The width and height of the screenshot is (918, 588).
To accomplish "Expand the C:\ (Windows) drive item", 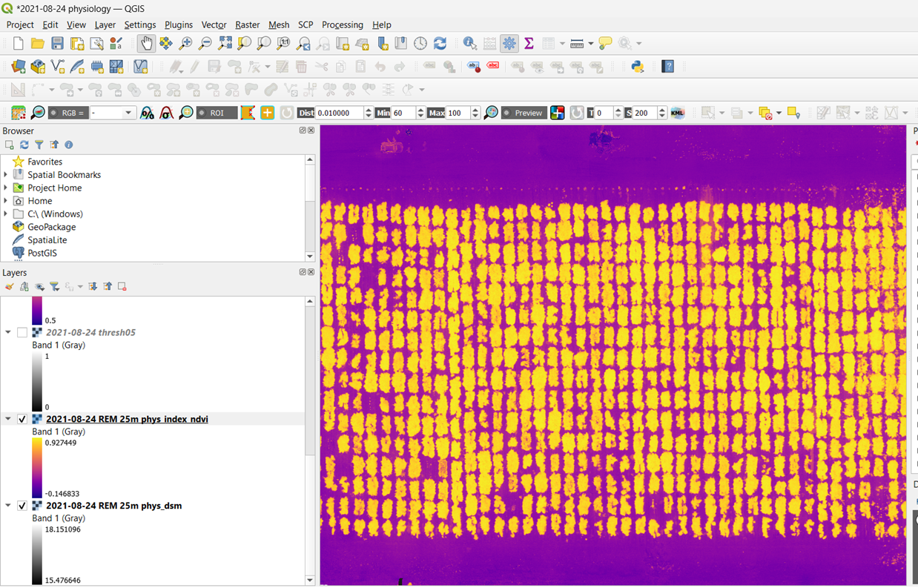I will [6, 214].
